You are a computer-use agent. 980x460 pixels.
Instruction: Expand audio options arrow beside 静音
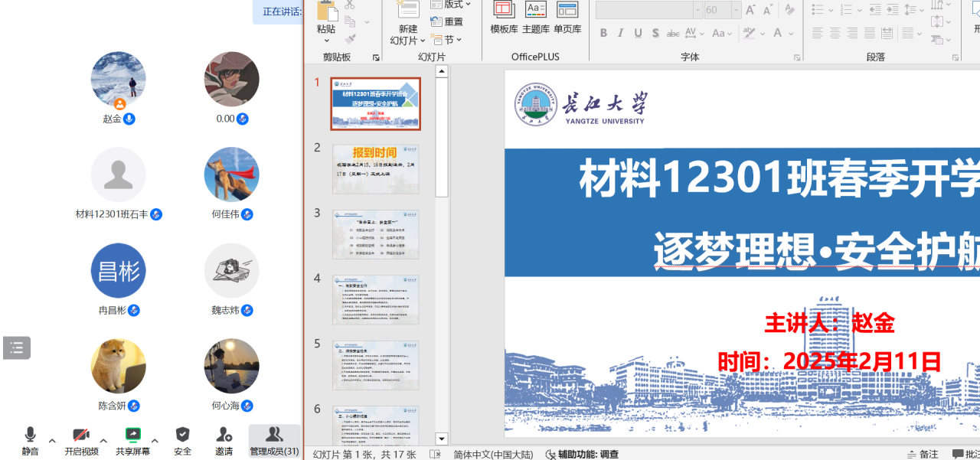[52, 441]
